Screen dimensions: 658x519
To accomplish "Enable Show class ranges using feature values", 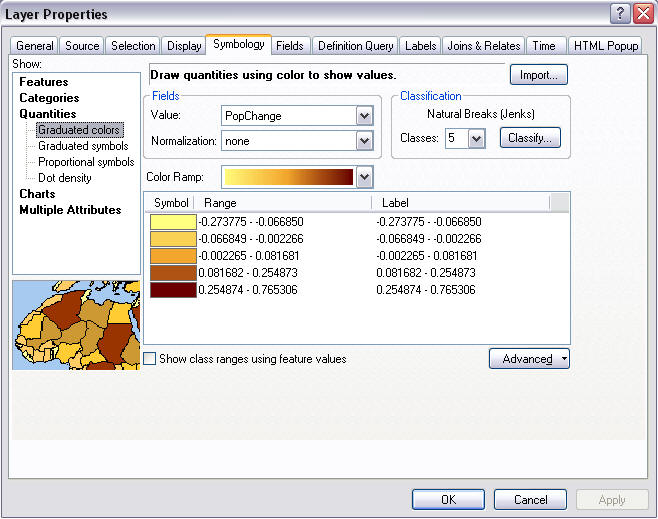I will (x=150, y=359).
